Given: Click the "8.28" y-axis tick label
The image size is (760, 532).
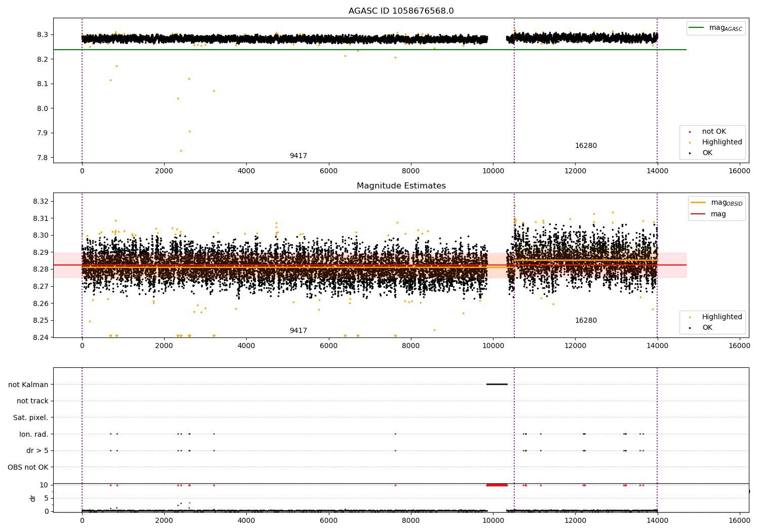Looking at the screenshot, I should pyautogui.click(x=41, y=270).
